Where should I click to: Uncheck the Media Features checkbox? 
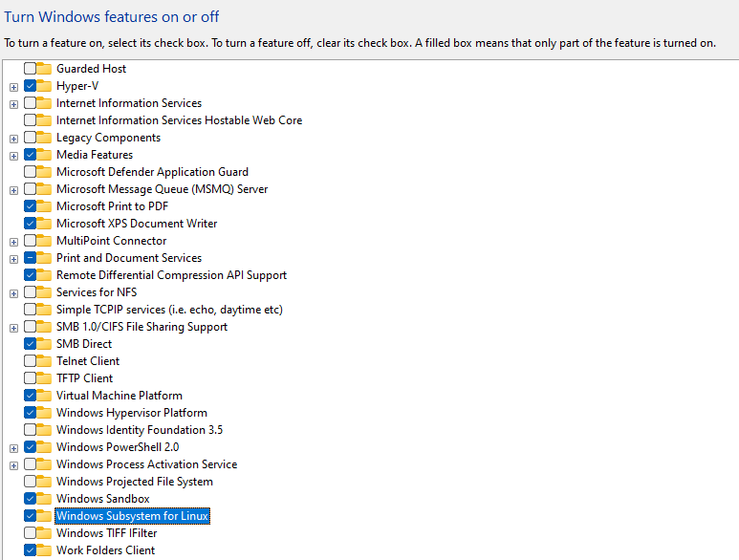(x=31, y=155)
